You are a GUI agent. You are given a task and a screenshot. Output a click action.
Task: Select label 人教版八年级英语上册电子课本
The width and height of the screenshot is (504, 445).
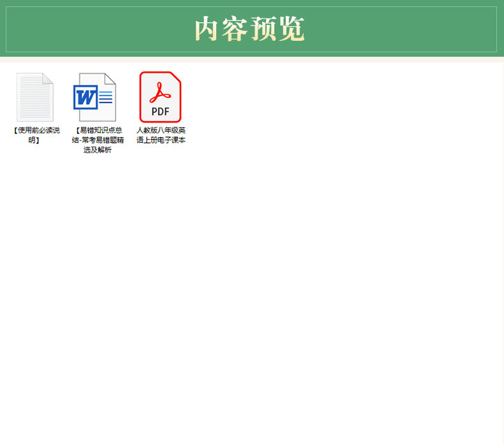click(161, 135)
